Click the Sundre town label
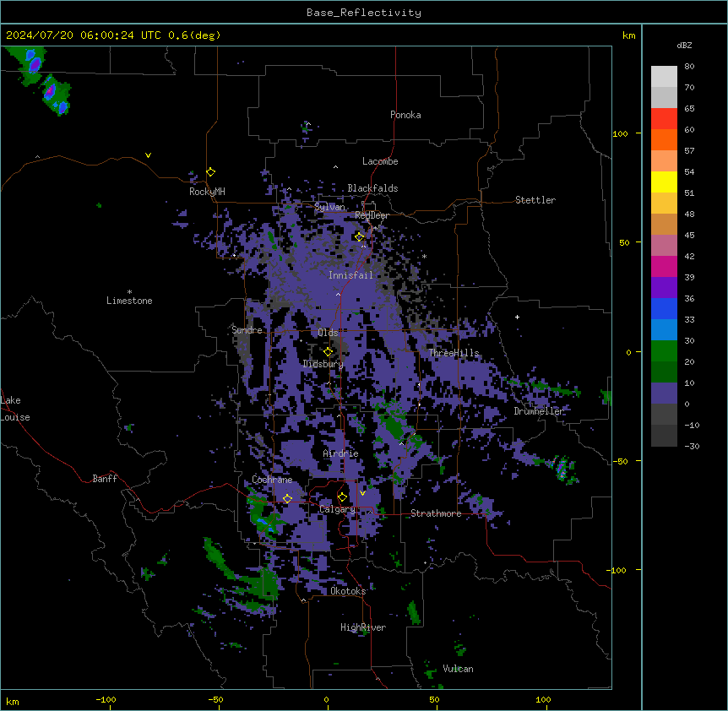This screenshot has width=728, height=711. 247,330
